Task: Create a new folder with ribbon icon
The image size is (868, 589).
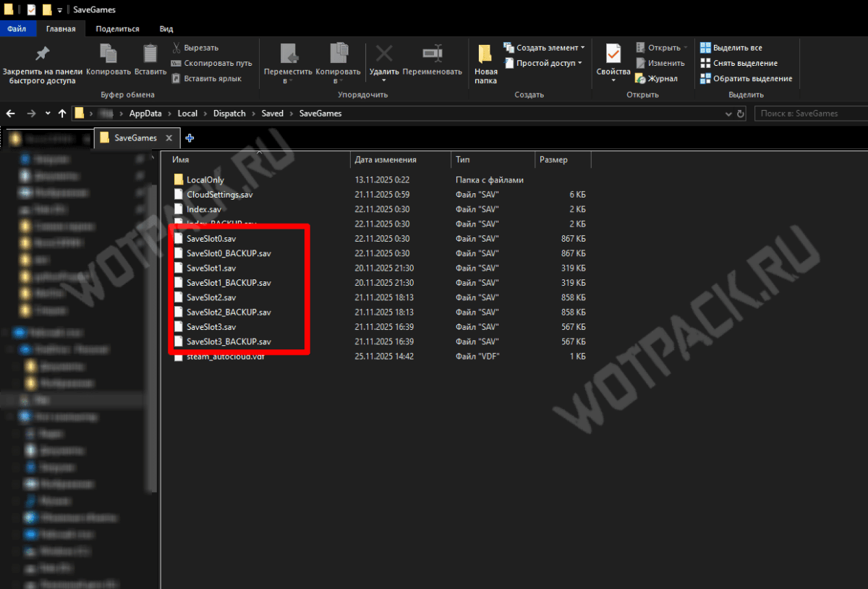Action: coord(485,54)
